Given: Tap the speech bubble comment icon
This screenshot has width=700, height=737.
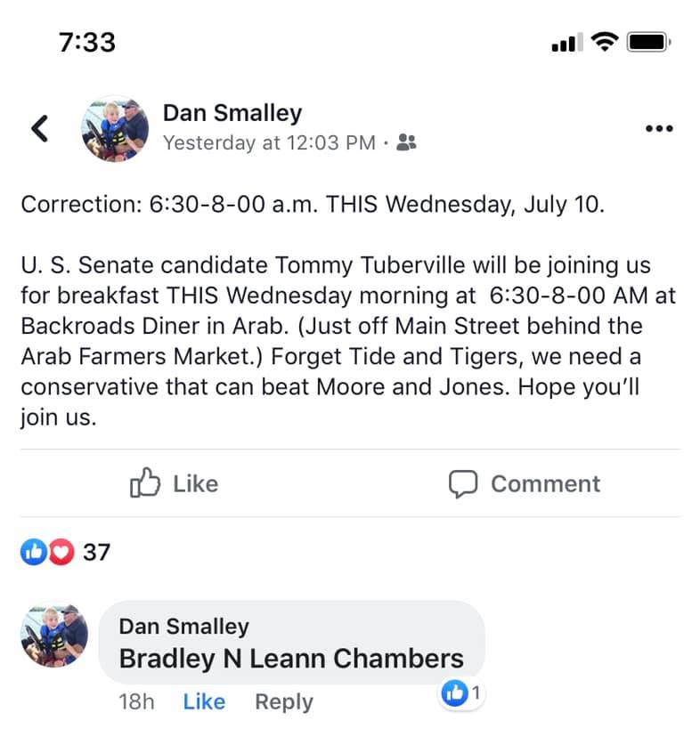Looking at the screenshot, I should coord(463,483).
